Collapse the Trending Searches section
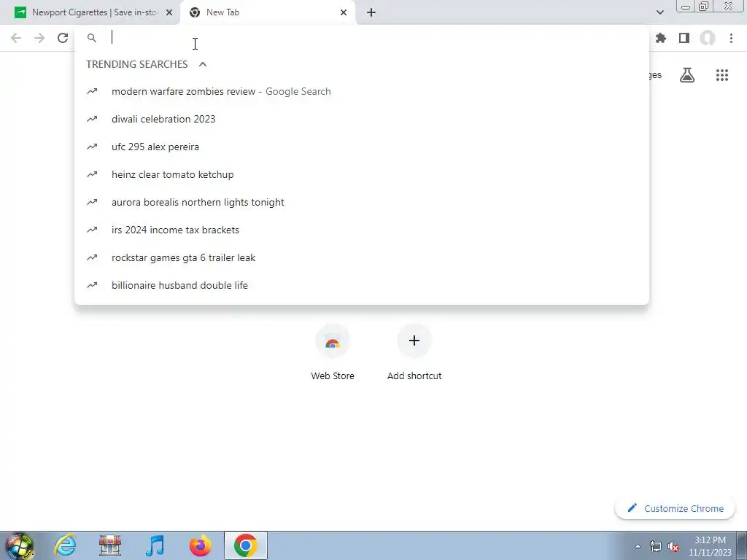The height and width of the screenshot is (560, 747). click(203, 64)
